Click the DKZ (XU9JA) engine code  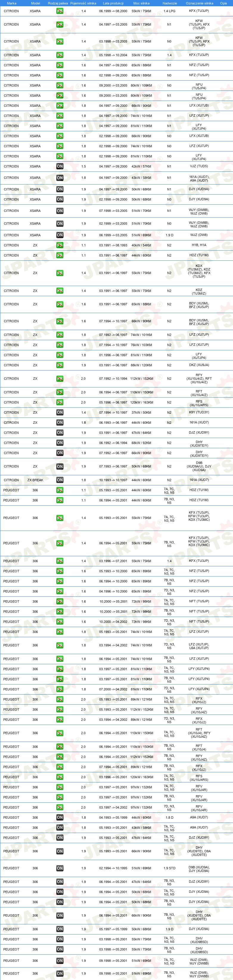(x=199, y=365)
